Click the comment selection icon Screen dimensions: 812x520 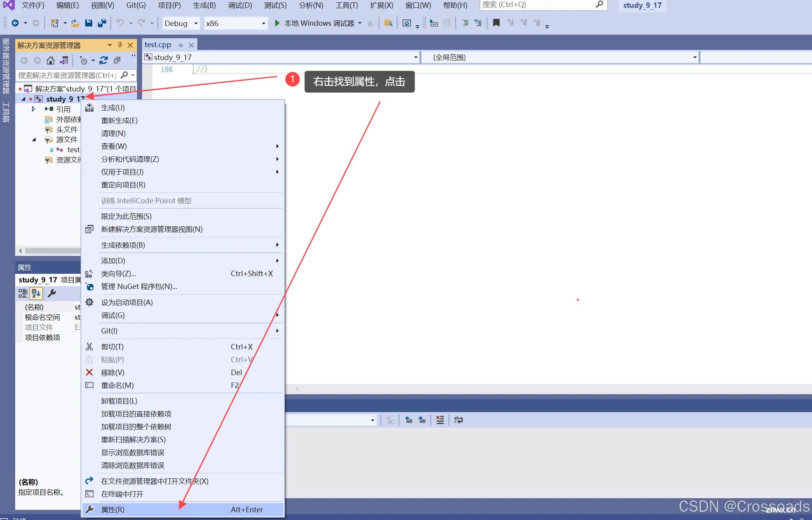pyautogui.click(x=465, y=23)
